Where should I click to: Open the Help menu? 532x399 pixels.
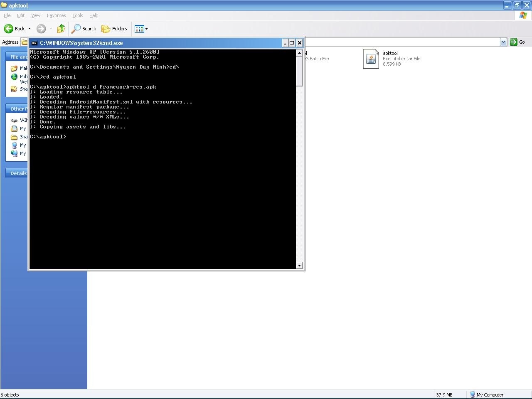pyautogui.click(x=94, y=15)
